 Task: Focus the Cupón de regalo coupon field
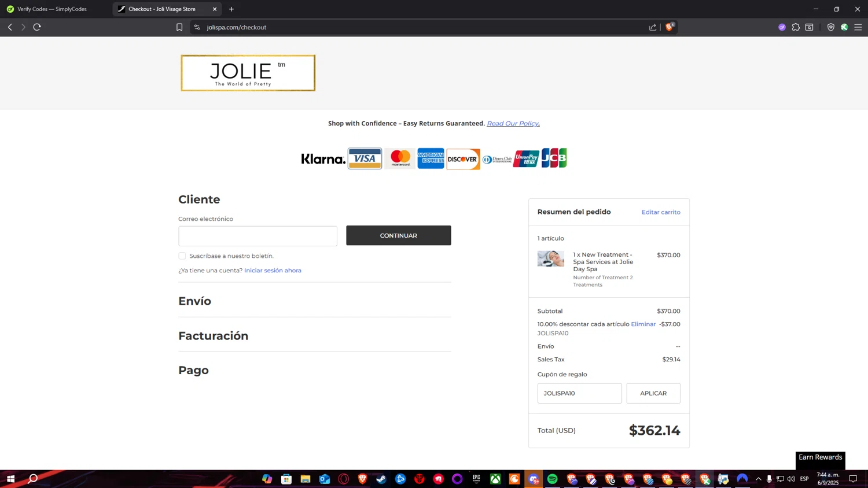[x=580, y=393]
